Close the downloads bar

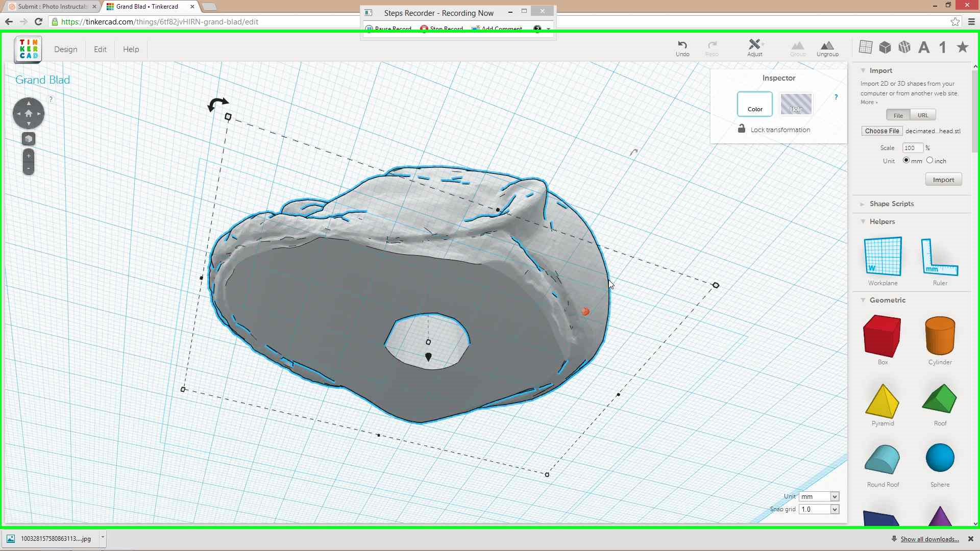[x=971, y=539]
